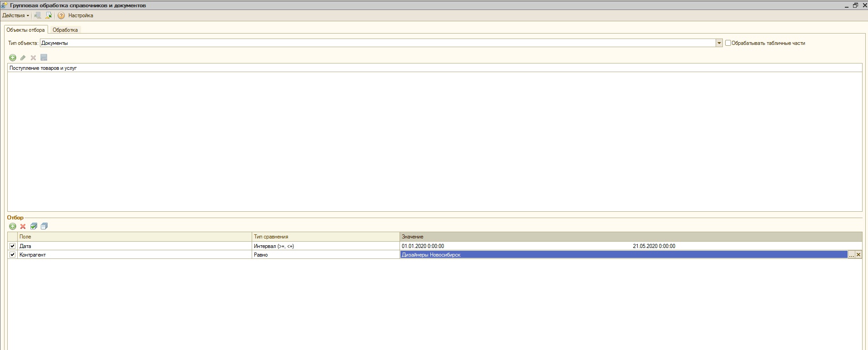Enable the Обрабатывать табличные части checkbox
868x350 pixels.
pos(728,43)
